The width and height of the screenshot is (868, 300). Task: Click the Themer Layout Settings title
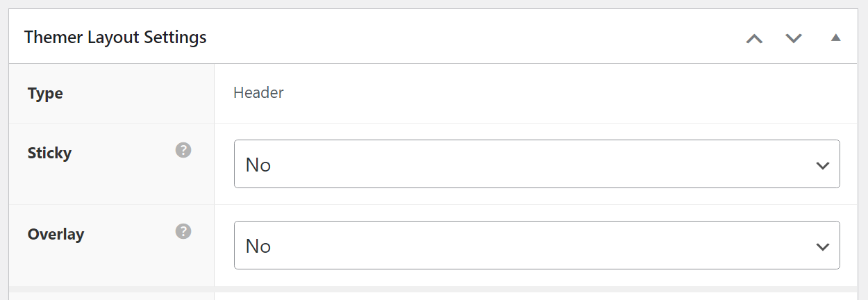point(115,37)
